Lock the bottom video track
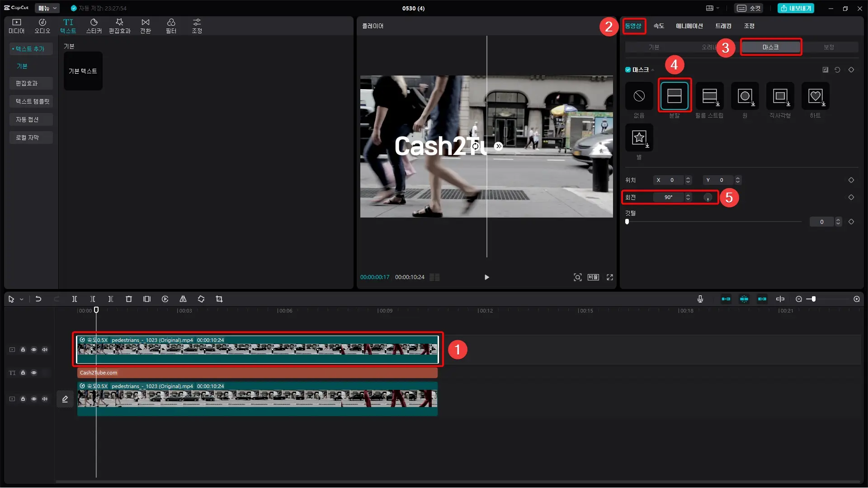868x488 pixels. pyautogui.click(x=23, y=399)
